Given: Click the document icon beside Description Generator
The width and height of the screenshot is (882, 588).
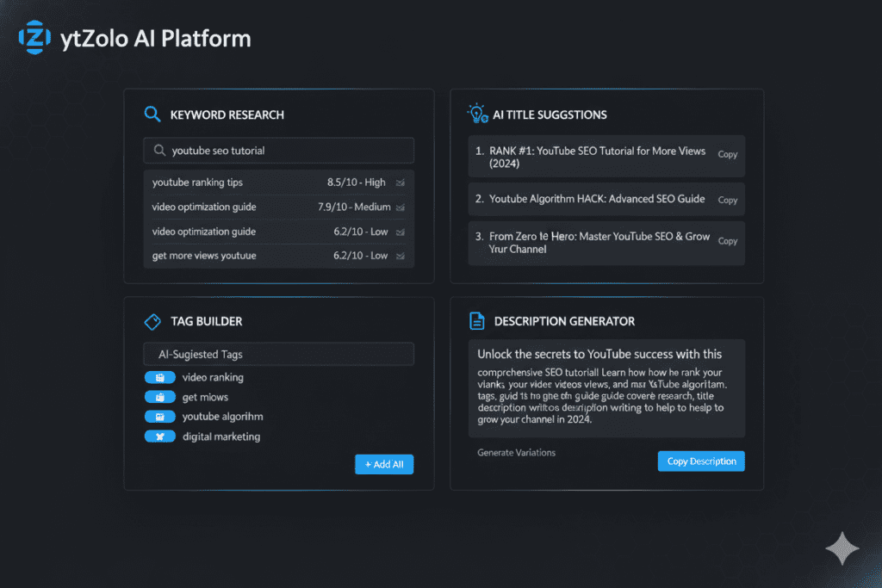Looking at the screenshot, I should [x=476, y=320].
